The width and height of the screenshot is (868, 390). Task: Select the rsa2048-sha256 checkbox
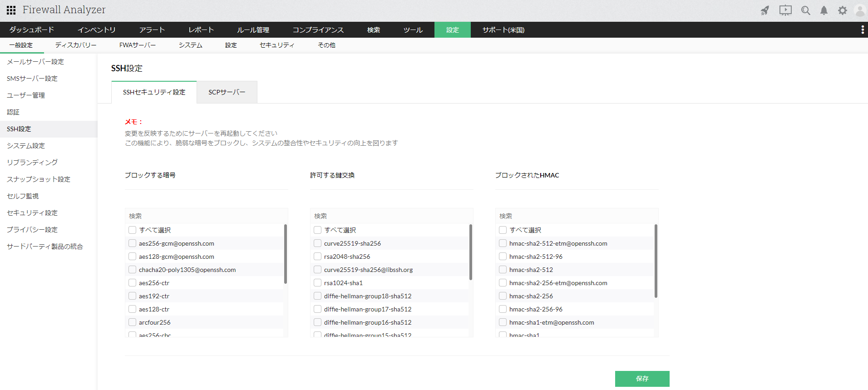[x=318, y=257]
